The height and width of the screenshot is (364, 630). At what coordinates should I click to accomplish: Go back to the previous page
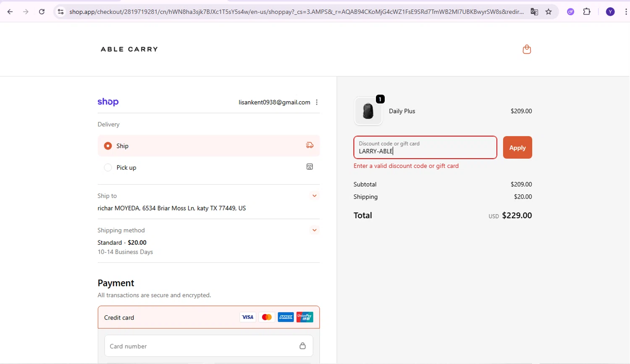click(x=10, y=12)
